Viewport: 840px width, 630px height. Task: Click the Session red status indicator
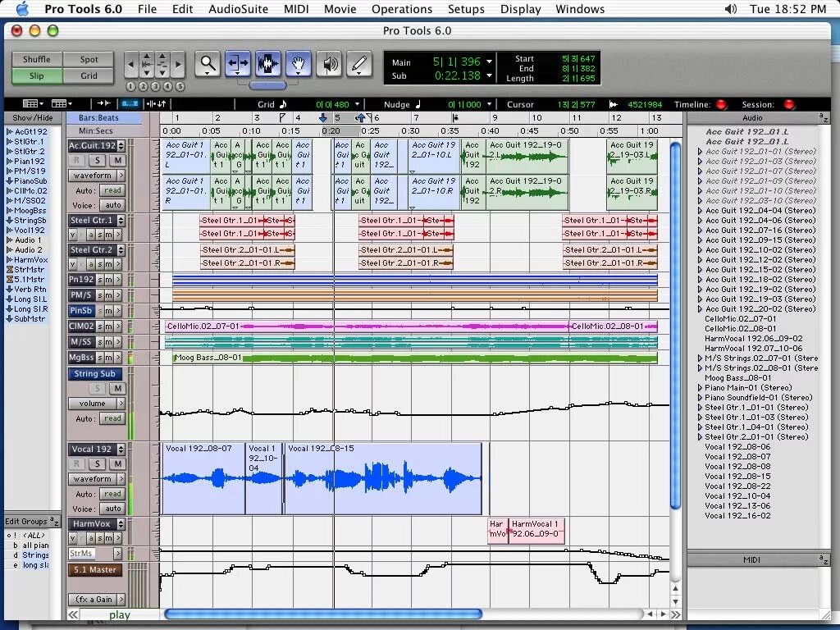788,104
